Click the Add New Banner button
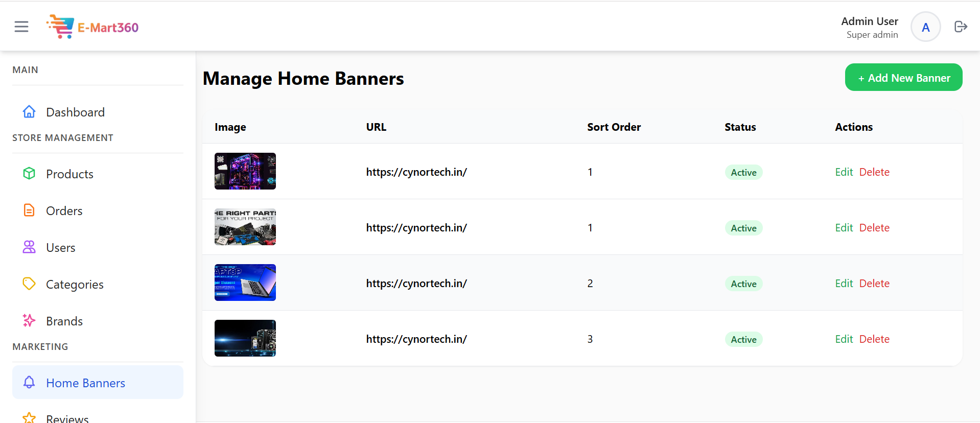Viewport: 980px width, 423px height. coord(903,77)
